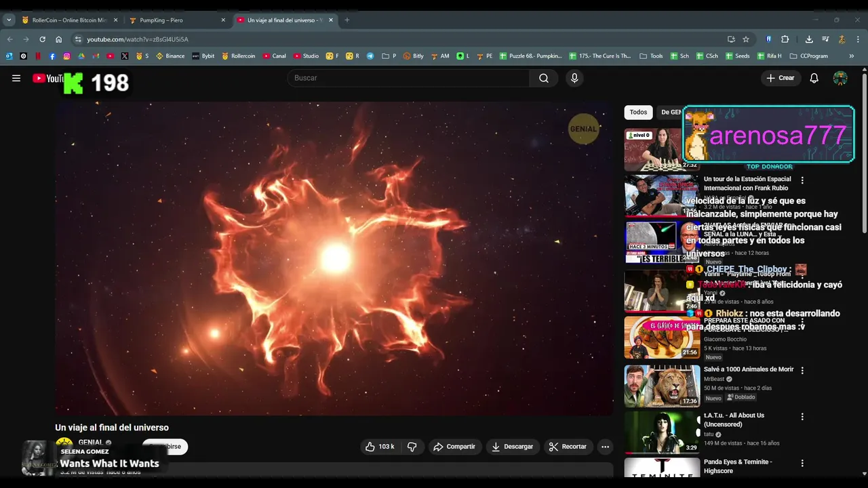
Task: Open Facebook bookmark icon
Action: (52, 56)
